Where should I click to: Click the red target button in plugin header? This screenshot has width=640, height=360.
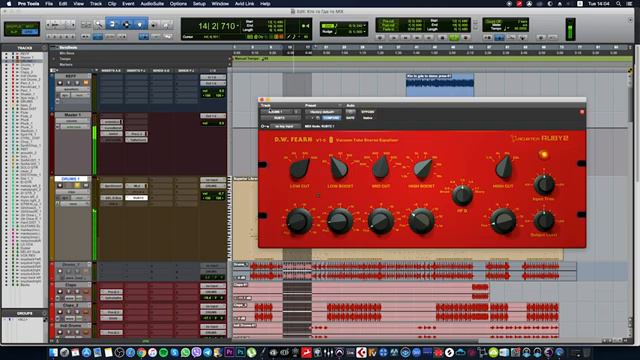582,112
